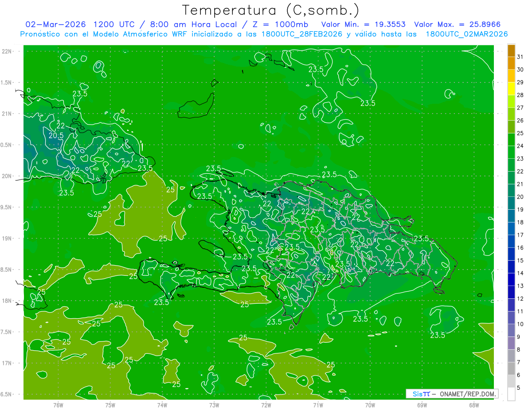Click the legend swatch between 29 and 30
The image size is (532, 411).
(511, 76)
